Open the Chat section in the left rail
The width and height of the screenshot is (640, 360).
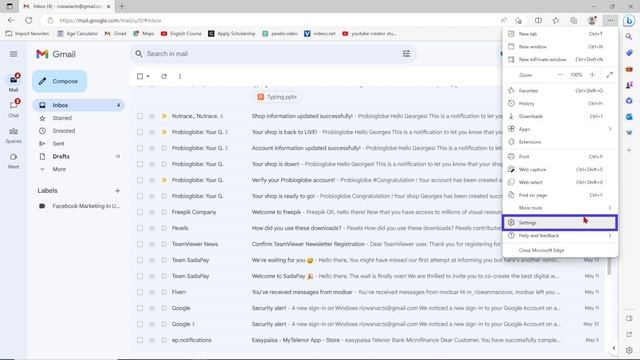click(x=13, y=108)
